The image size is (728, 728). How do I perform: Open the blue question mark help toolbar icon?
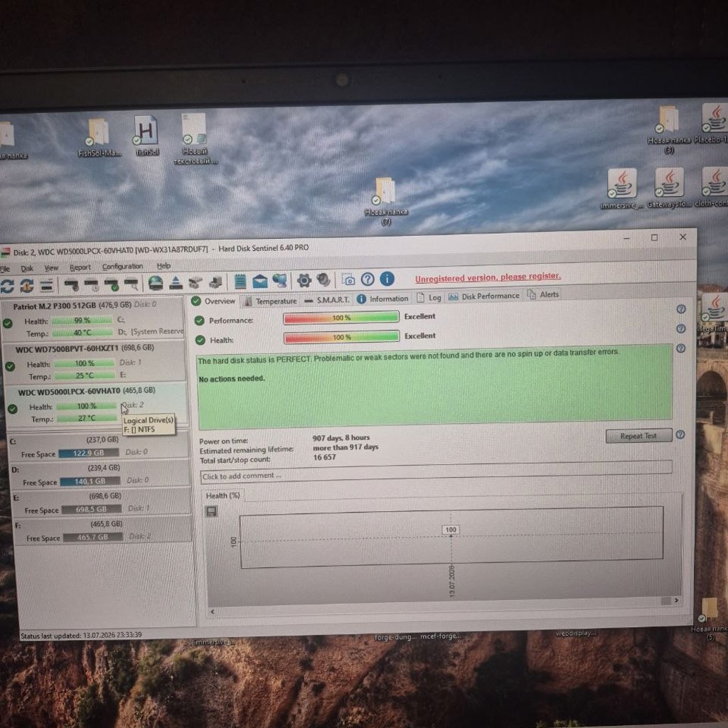pos(368,279)
